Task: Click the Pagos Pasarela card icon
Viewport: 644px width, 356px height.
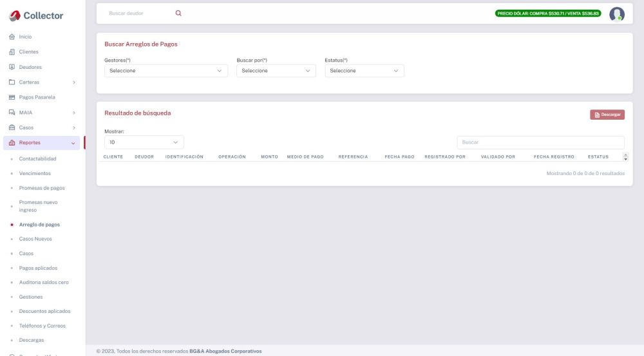Action: [x=12, y=97]
